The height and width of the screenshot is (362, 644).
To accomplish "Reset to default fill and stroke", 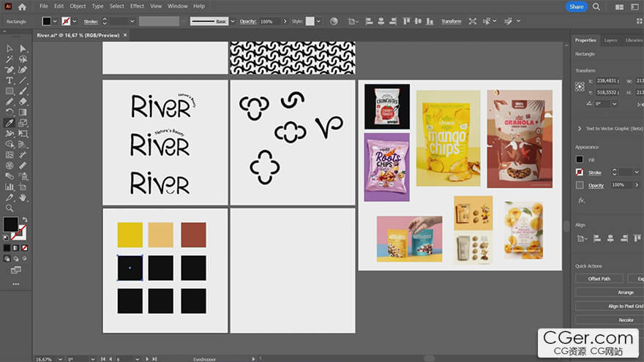I will 6,237.
